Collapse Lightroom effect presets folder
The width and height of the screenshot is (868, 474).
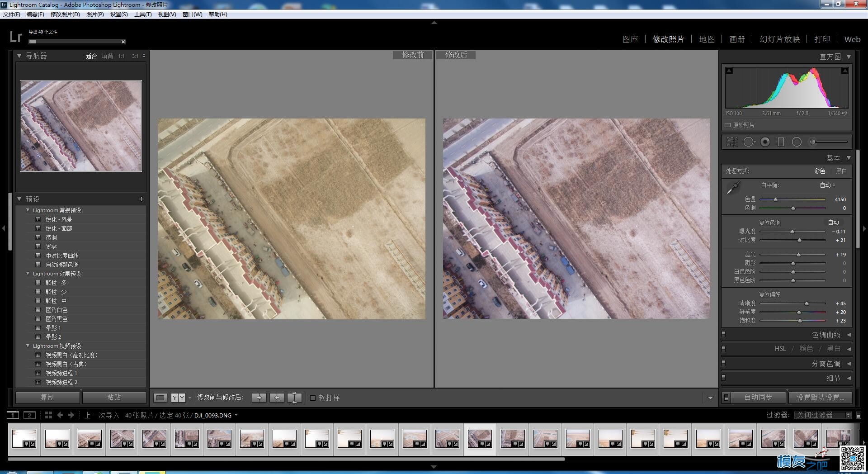click(x=28, y=274)
